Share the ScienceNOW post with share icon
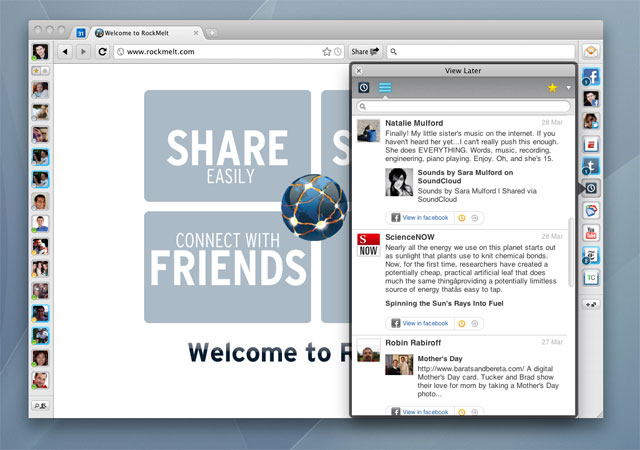The image size is (640, 450). coord(474,323)
